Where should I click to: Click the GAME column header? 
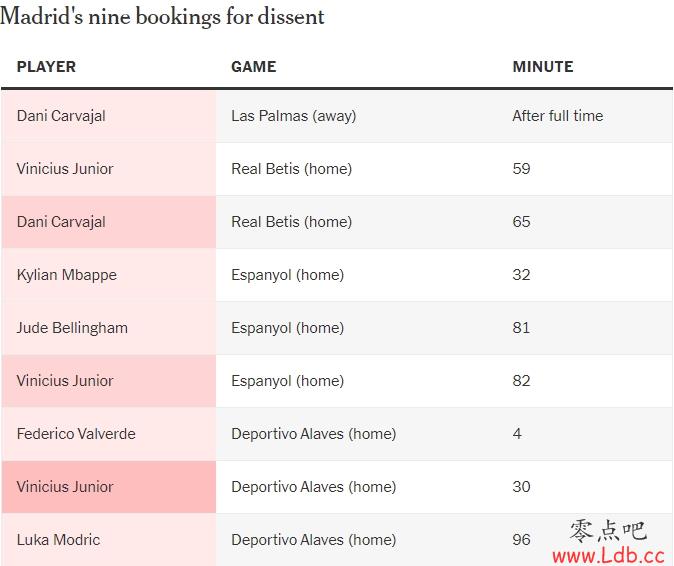coord(254,67)
